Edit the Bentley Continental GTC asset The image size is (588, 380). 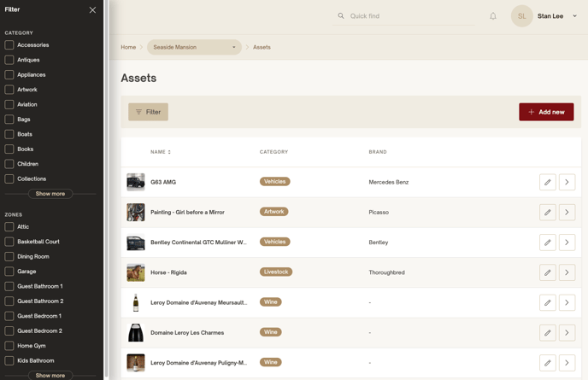click(x=548, y=243)
